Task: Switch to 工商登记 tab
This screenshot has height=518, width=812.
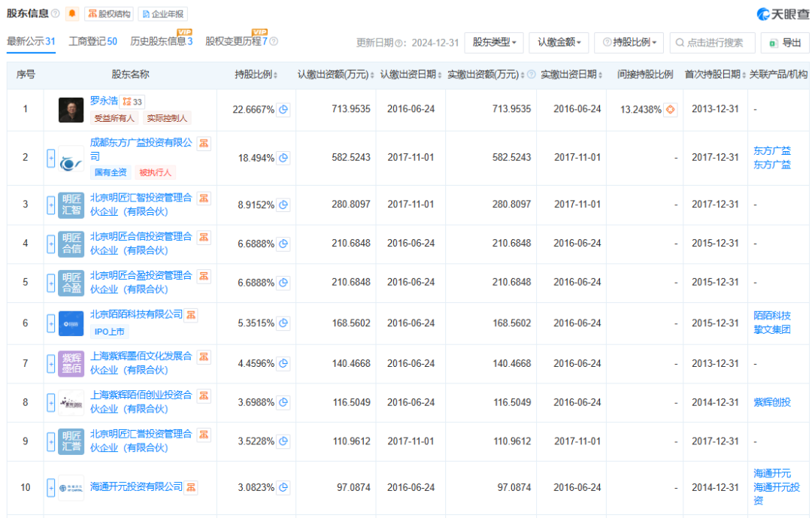Action: [x=92, y=41]
